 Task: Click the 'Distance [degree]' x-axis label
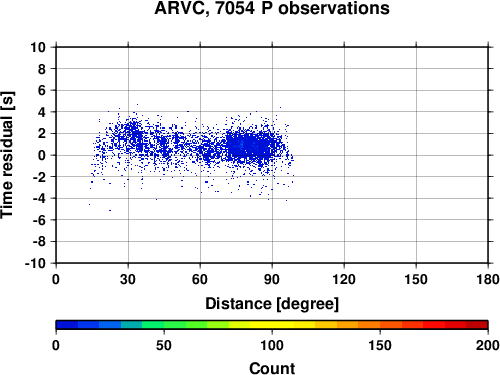point(272,304)
